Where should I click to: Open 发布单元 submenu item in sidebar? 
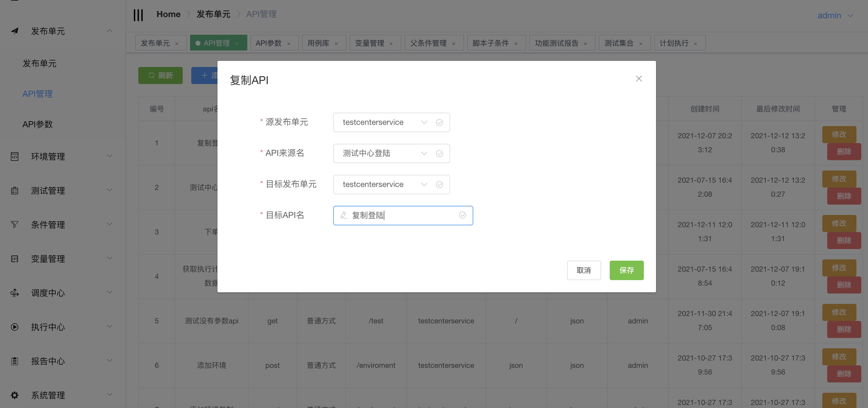point(39,63)
